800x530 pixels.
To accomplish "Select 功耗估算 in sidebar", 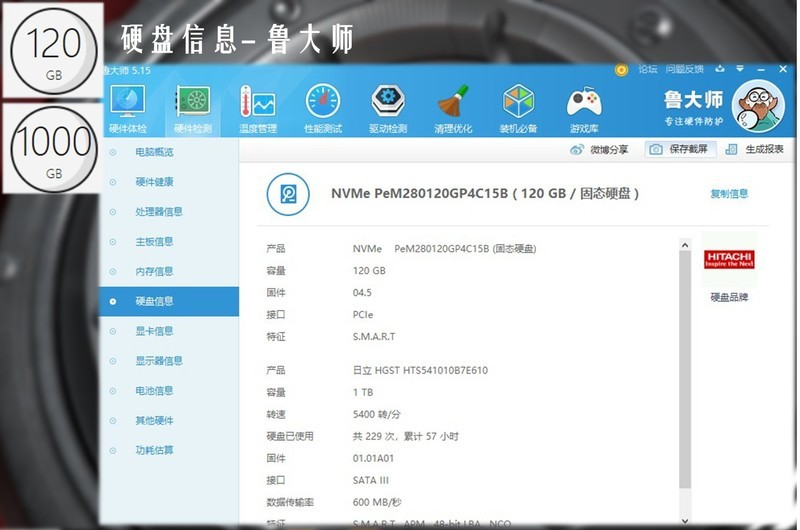I will (168, 450).
